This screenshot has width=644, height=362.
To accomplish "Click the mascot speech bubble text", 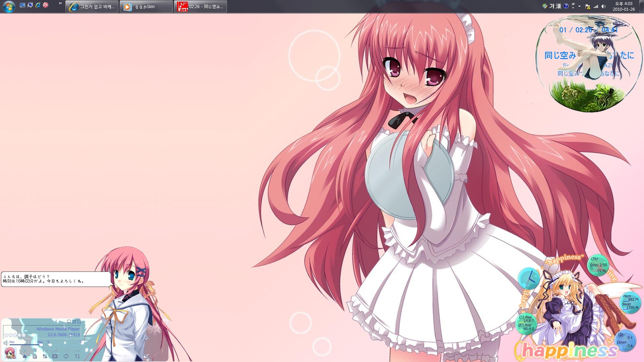I will [44, 279].
